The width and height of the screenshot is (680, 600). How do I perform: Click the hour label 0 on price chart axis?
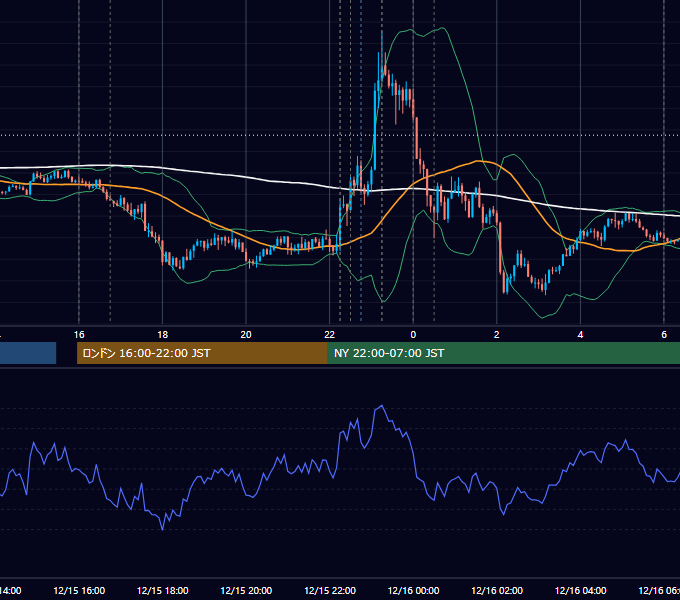coord(413,335)
